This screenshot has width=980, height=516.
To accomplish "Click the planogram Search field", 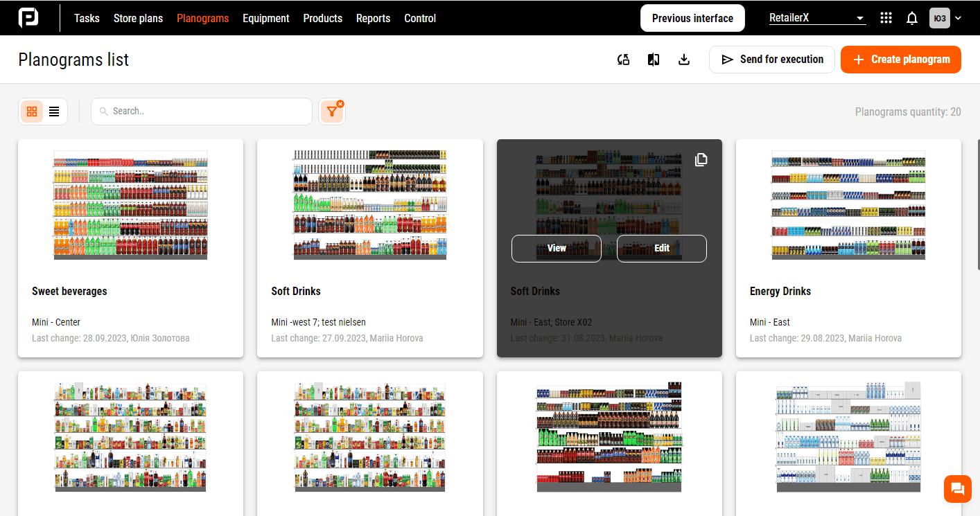I will point(202,112).
